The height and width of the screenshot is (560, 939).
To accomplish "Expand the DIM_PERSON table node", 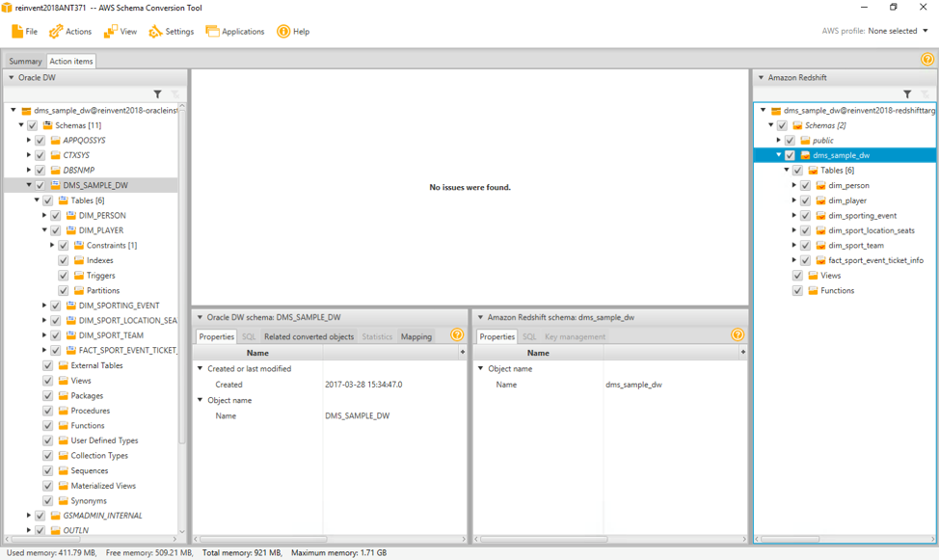I will tap(43, 215).
